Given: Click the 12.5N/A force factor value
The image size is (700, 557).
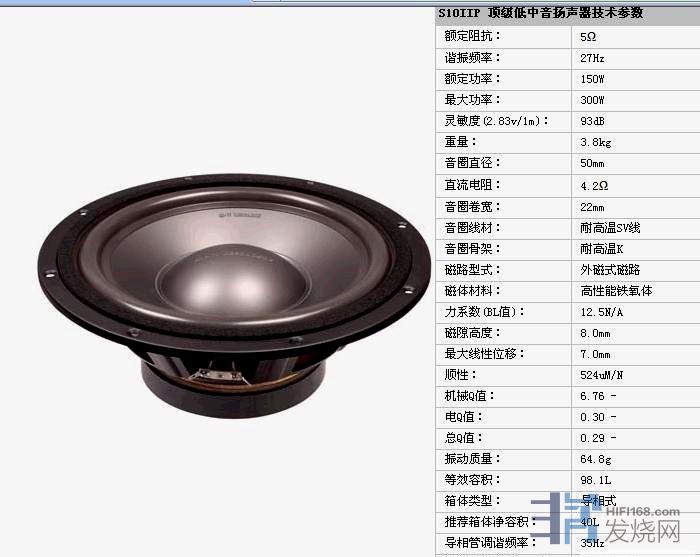Looking at the screenshot, I should (x=602, y=312).
